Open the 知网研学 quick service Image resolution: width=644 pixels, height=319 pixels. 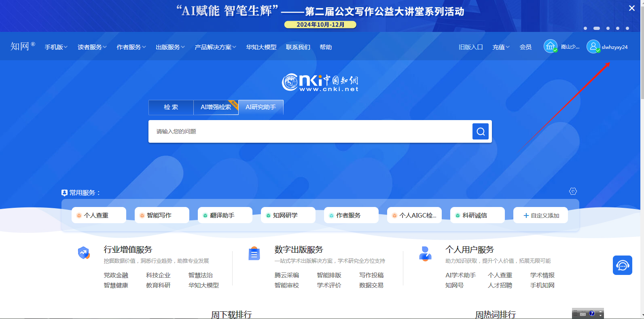click(x=288, y=215)
